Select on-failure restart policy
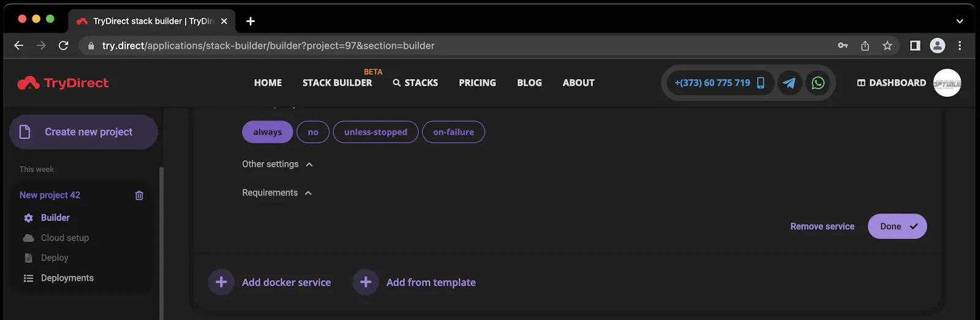The height and width of the screenshot is (320, 980). pyautogui.click(x=453, y=132)
